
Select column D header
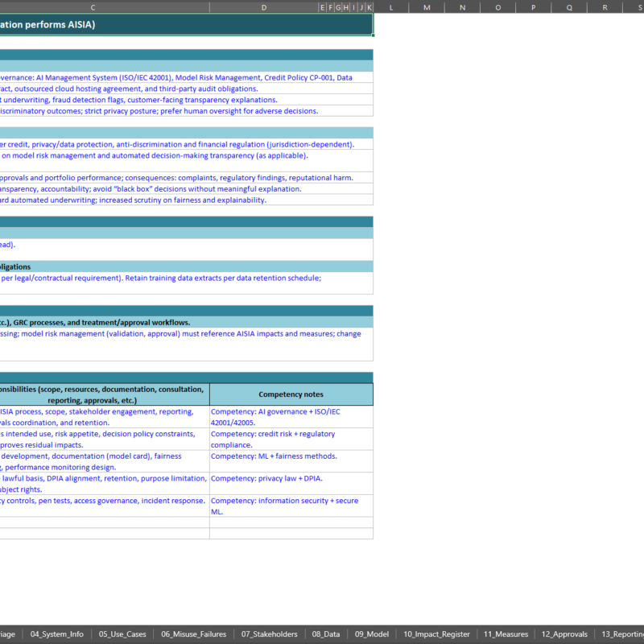(264, 7)
